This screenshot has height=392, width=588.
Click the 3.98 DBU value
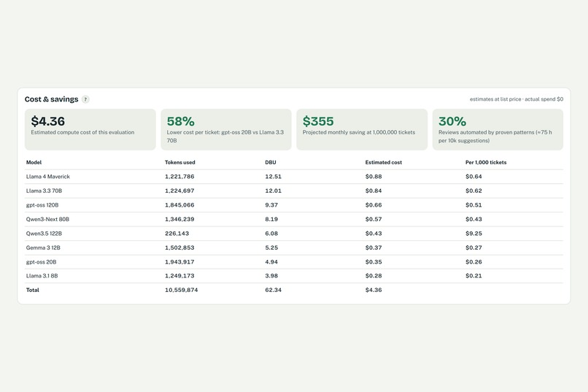271,276
